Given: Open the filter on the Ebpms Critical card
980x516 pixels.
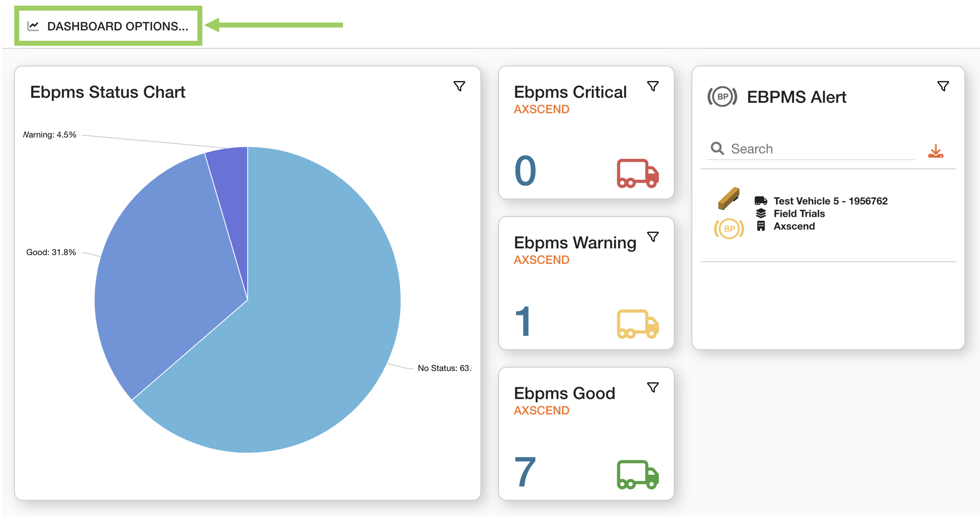Looking at the screenshot, I should click(653, 86).
